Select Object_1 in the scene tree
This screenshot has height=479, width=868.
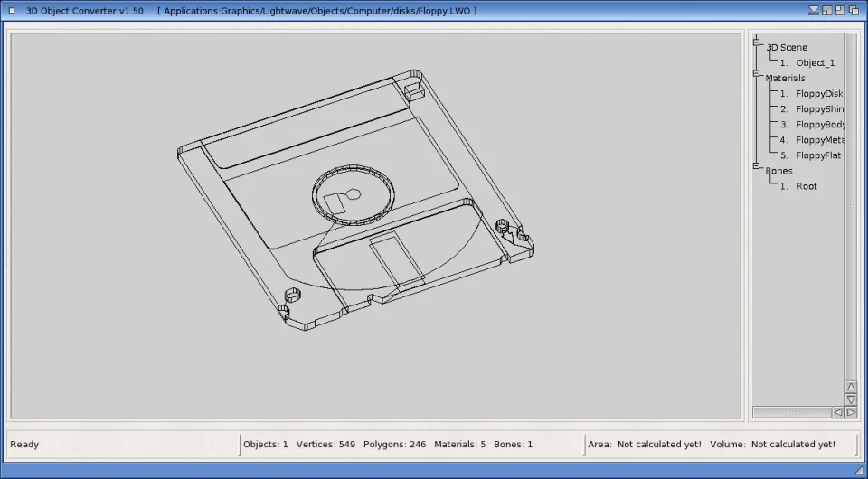click(815, 63)
